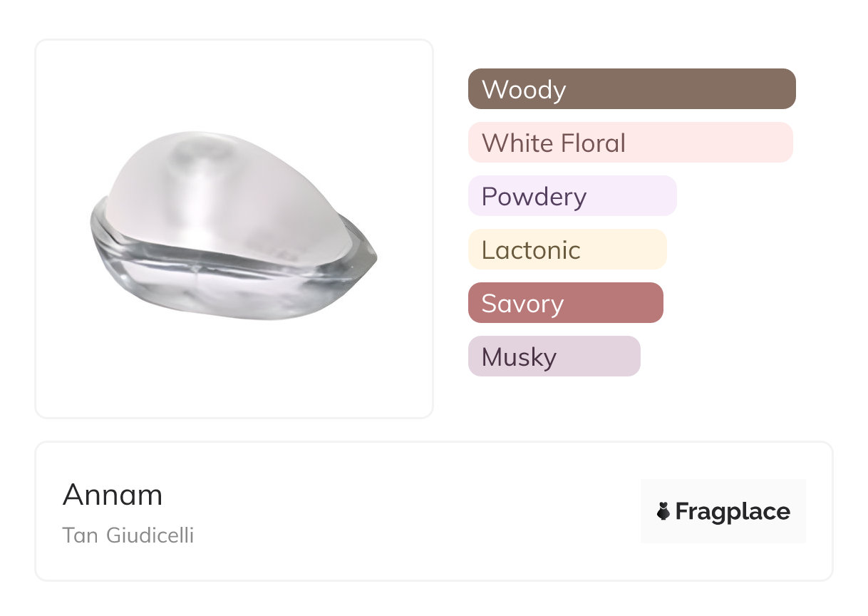Open the Tan Giudicelli brand link

[x=128, y=535]
